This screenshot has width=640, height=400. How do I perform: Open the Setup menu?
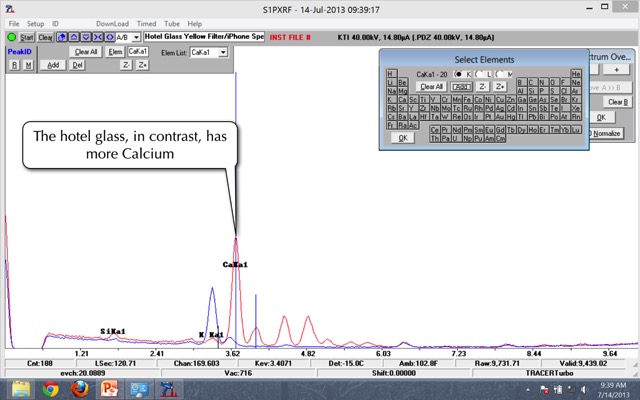35,23
